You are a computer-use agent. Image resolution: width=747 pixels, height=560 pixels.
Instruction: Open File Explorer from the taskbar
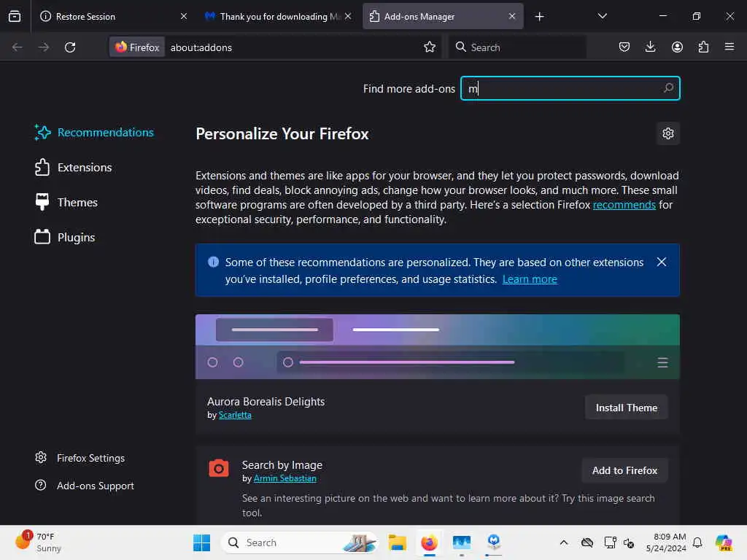(x=397, y=542)
